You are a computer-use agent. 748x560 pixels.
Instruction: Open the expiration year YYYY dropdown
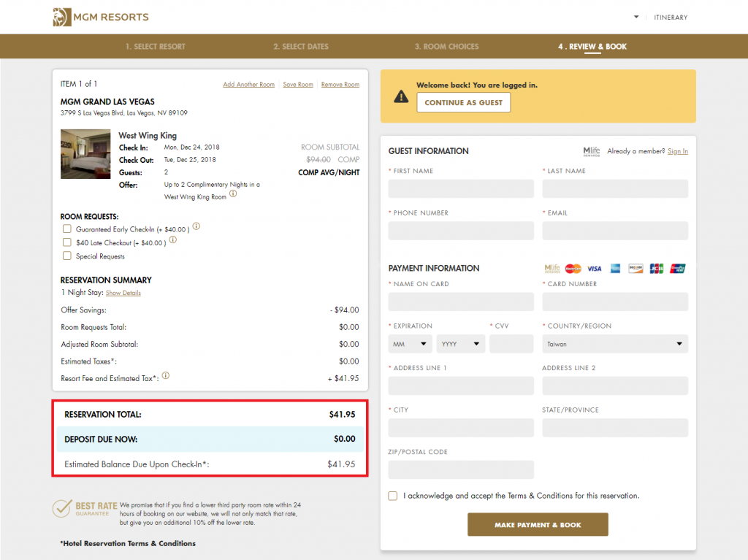(461, 344)
